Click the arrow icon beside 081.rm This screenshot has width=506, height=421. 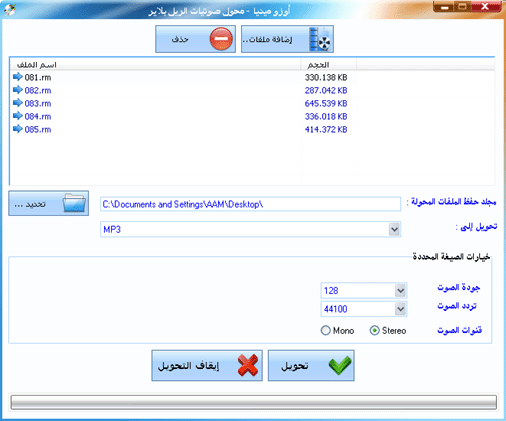[18, 77]
